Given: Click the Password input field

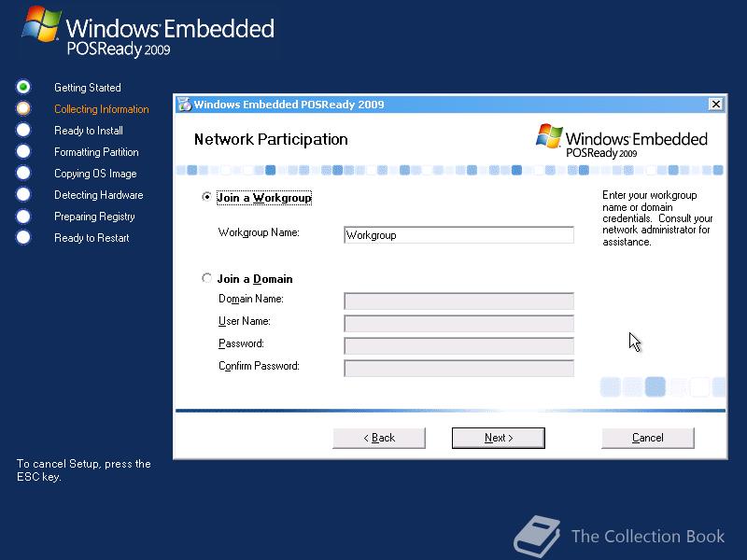Looking at the screenshot, I should point(458,345).
